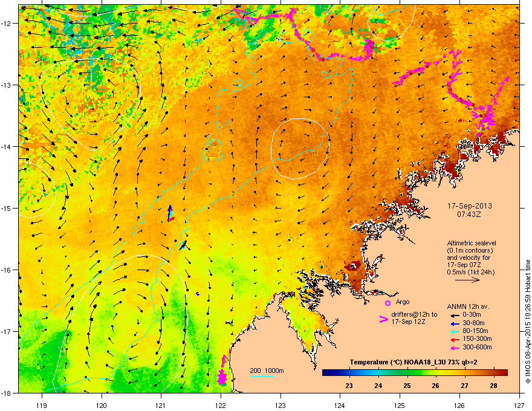Select the cyan 80-150m arrow legend icon
The image size is (532, 411).
(x=455, y=331)
